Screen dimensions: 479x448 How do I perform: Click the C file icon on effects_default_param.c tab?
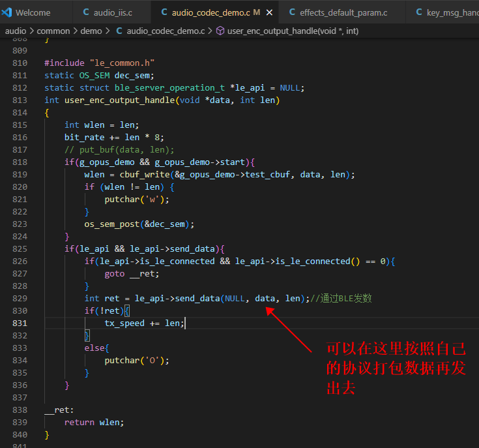point(292,12)
